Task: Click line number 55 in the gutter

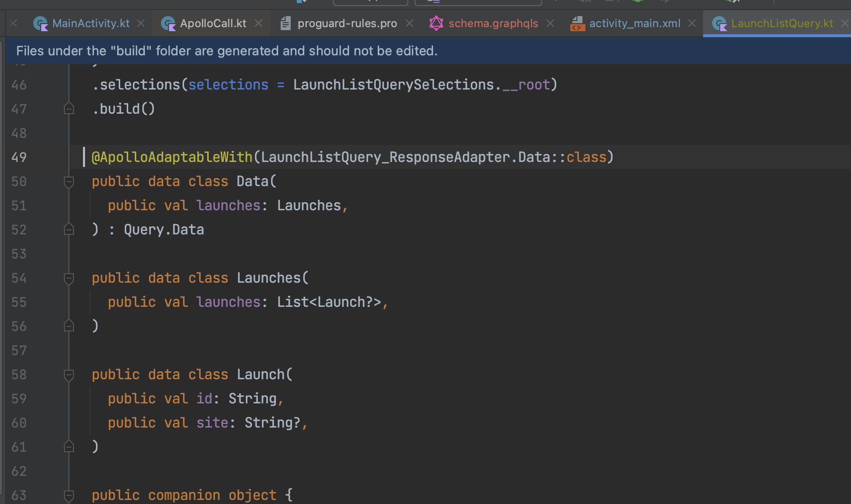Action: [19, 302]
